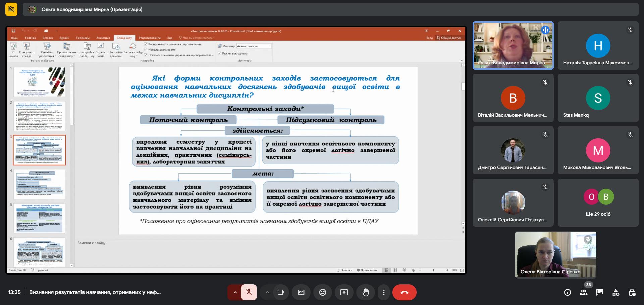
Task: Toggle 'Режим докладчика' checkbox
Action: pos(219,53)
